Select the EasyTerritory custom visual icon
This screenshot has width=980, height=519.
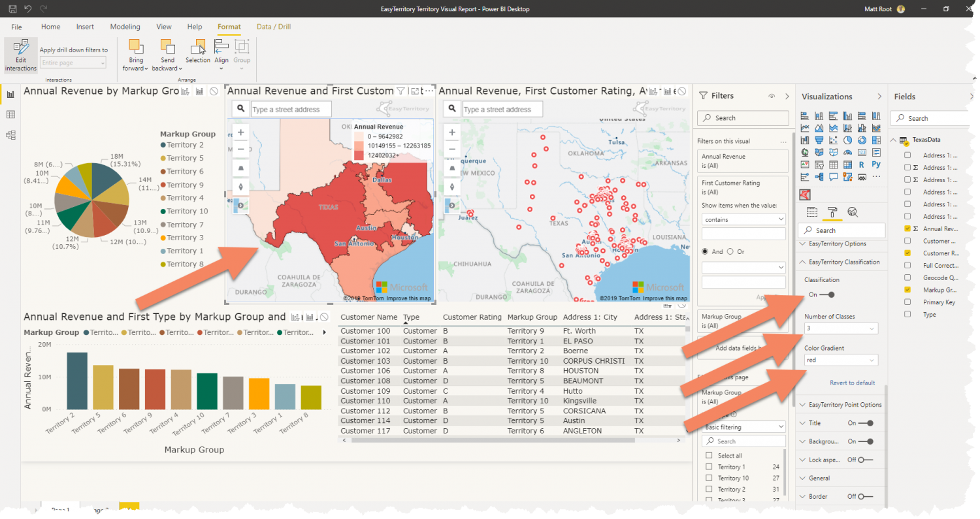(x=804, y=193)
